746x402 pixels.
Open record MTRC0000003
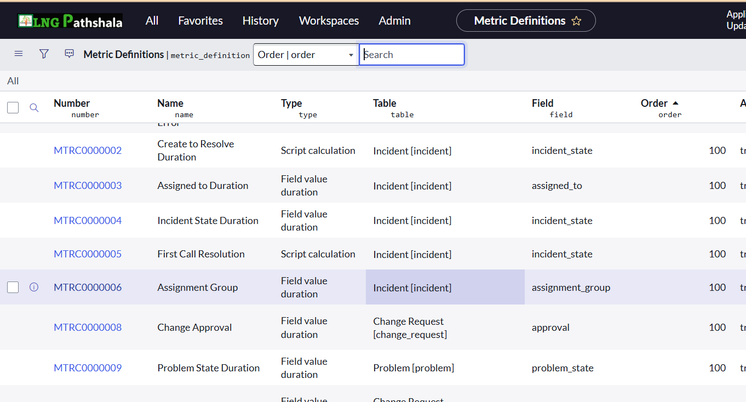click(x=88, y=186)
